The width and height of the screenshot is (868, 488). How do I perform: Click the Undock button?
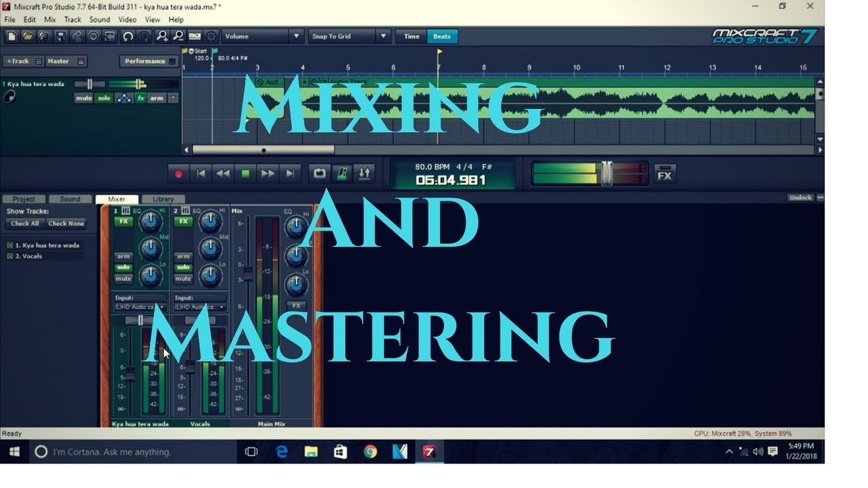[800, 198]
